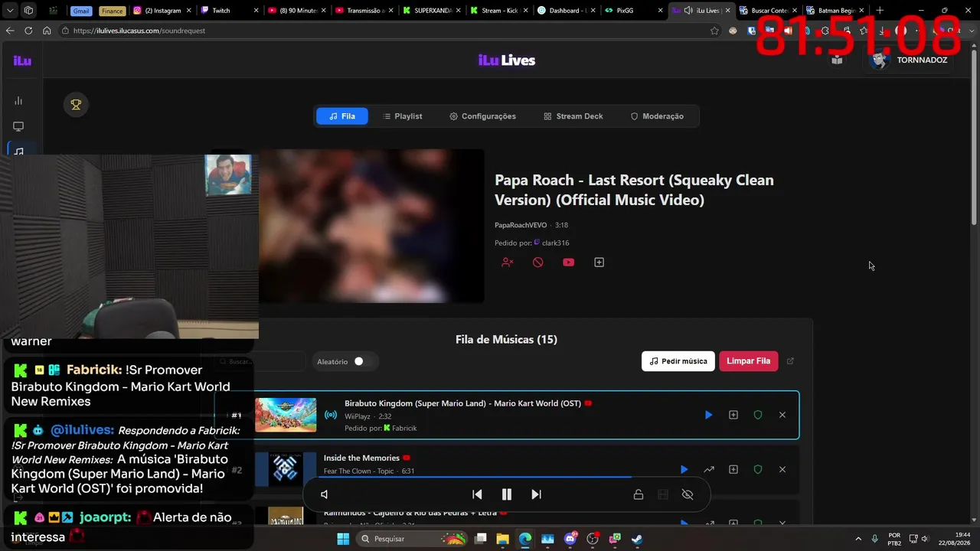
Task: Open the Windows Start menu
Action: 343,539
